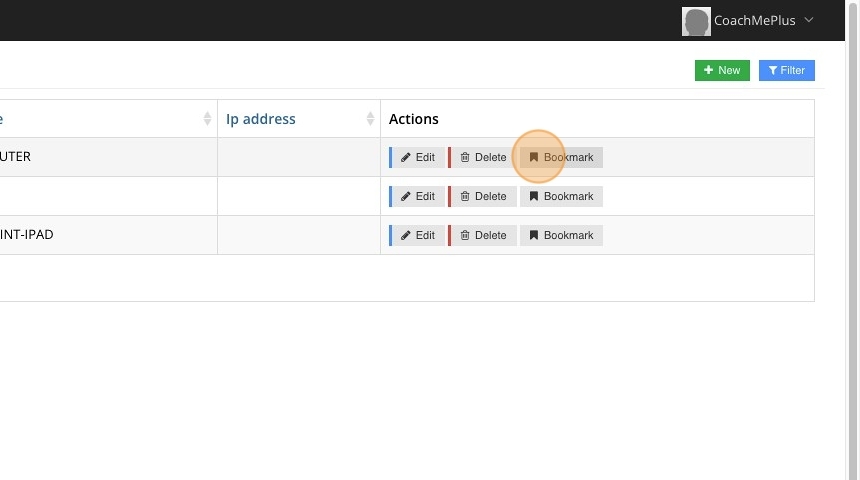This screenshot has height=480, width=860.
Task: Click the green New button
Action: click(x=722, y=70)
